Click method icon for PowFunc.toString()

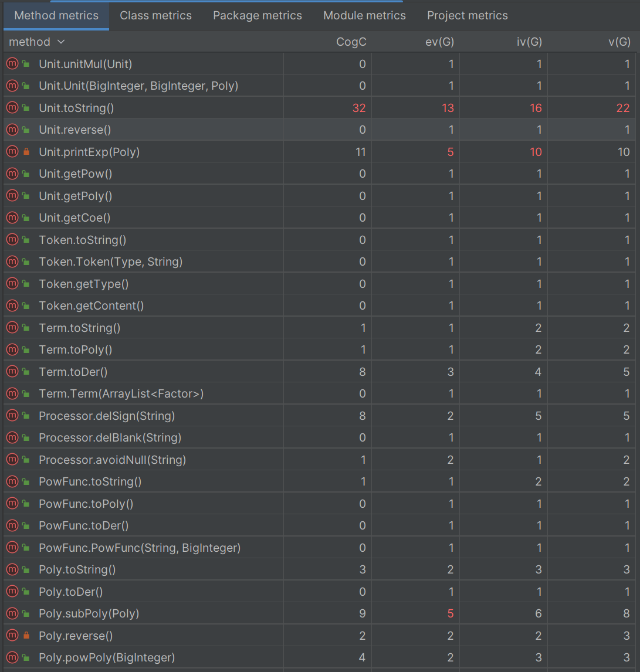coord(12,481)
